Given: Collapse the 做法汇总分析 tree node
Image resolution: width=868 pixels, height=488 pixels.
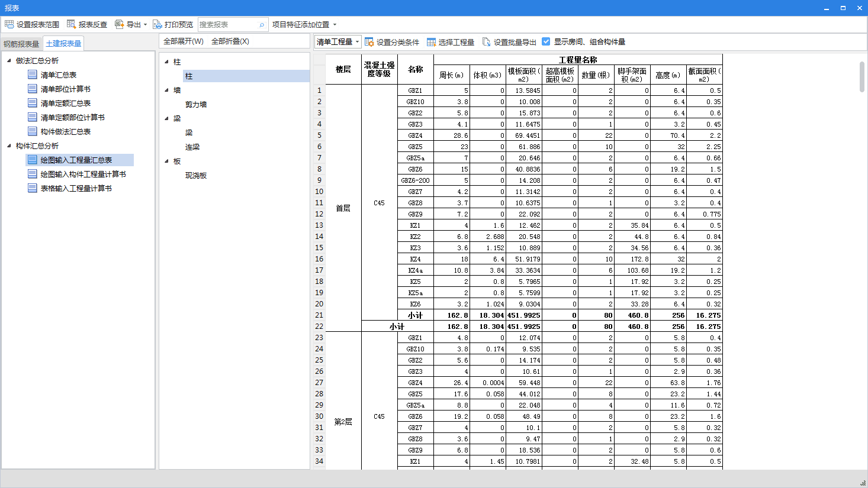Looking at the screenshot, I should click(x=9, y=60).
